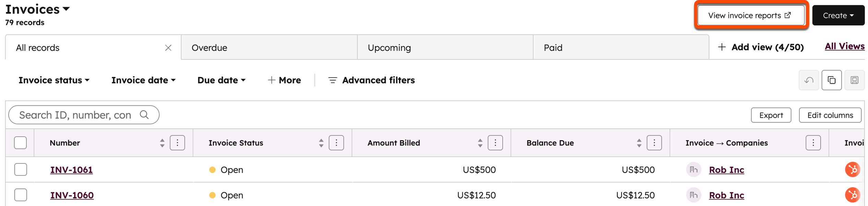Open Balance Due column options menu
This screenshot has height=206, width=868.
pos(654,143)
